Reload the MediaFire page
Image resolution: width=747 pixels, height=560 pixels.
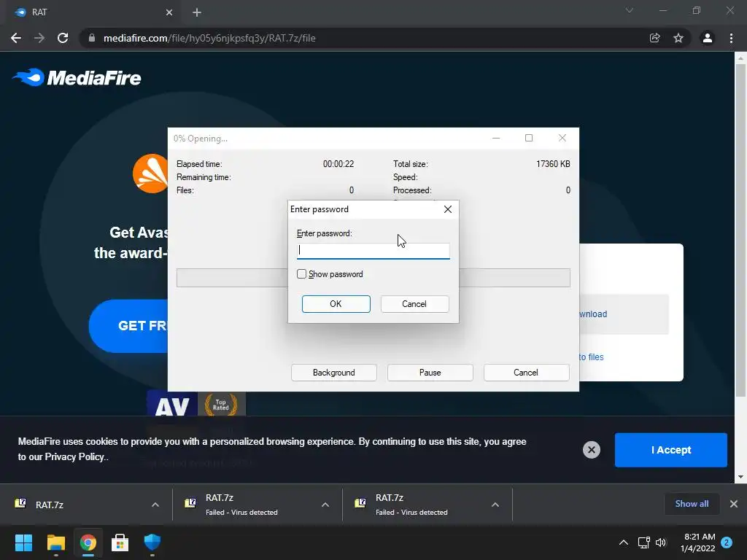63,38
